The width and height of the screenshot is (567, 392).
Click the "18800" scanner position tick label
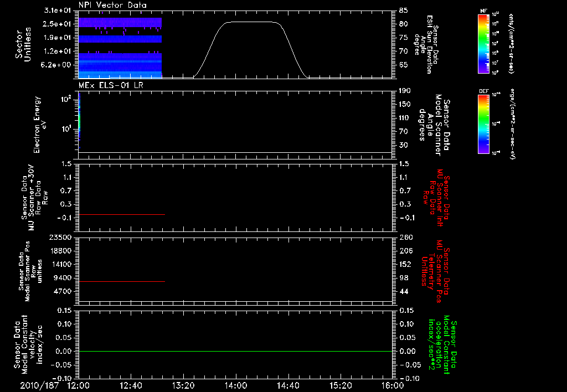click(60, 251)
